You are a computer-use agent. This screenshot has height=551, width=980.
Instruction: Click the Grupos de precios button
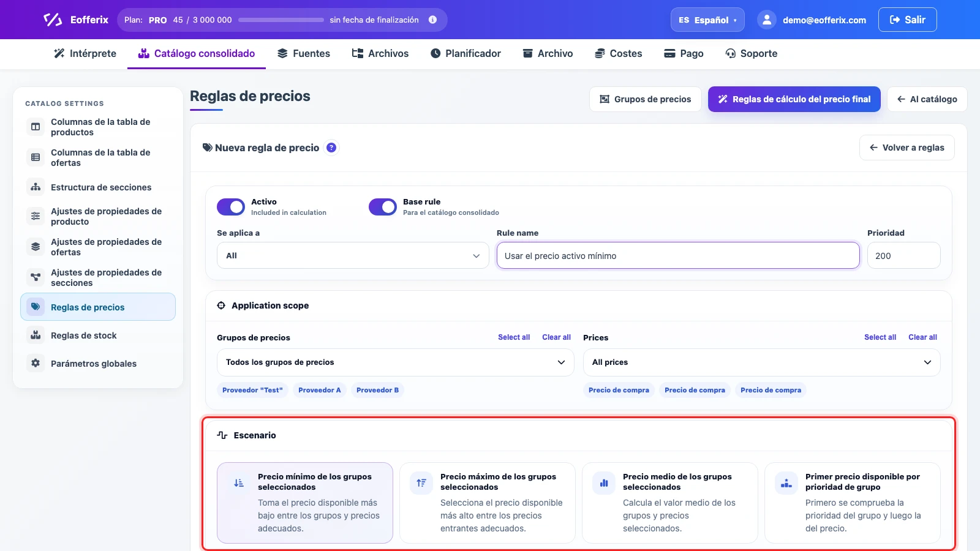coord(645,99)
